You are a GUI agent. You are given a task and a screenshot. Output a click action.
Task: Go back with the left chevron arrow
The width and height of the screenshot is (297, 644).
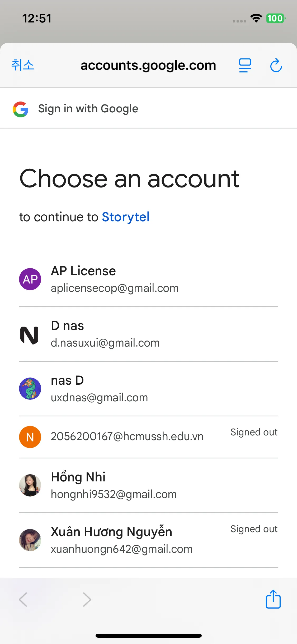(x=23, y=599)
